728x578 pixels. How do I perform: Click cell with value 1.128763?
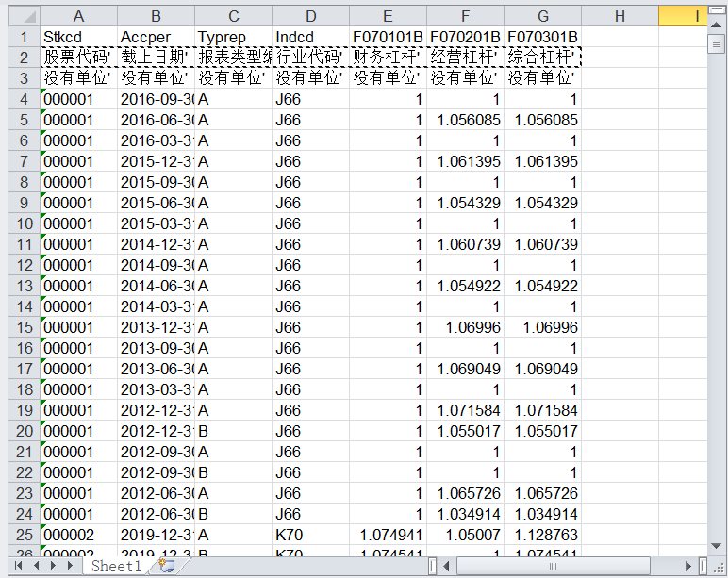[x=542, y=535]
